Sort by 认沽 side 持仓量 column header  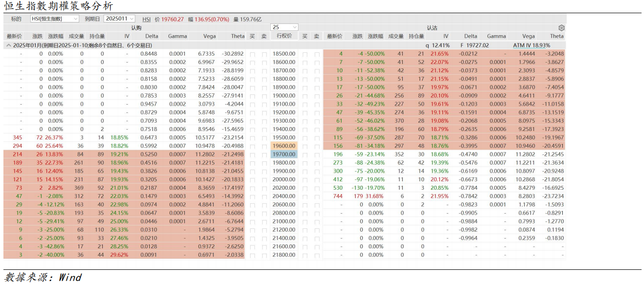click(x=416, y=36)
